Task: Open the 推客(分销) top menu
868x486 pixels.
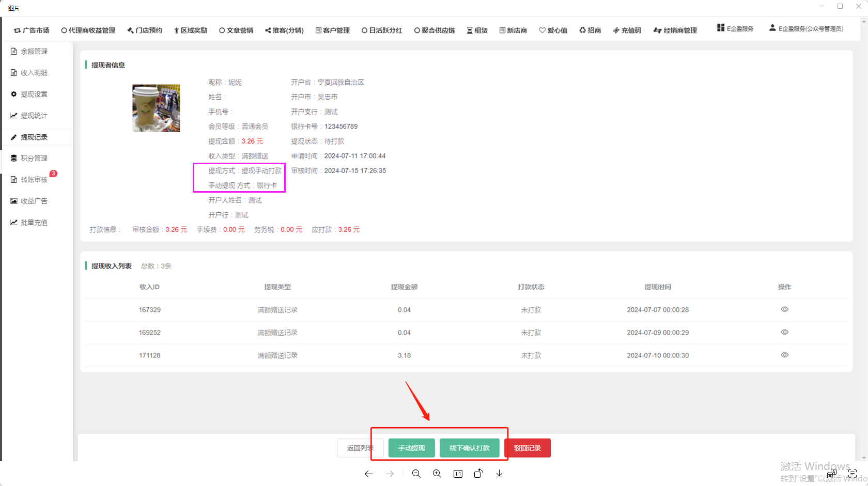Action: pos(284,30)
